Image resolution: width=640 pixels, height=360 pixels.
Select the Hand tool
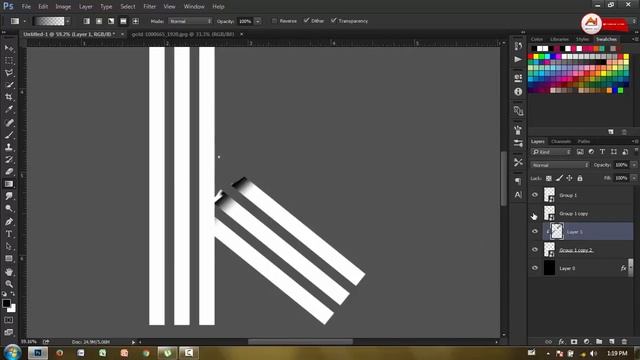pos(9,272)
